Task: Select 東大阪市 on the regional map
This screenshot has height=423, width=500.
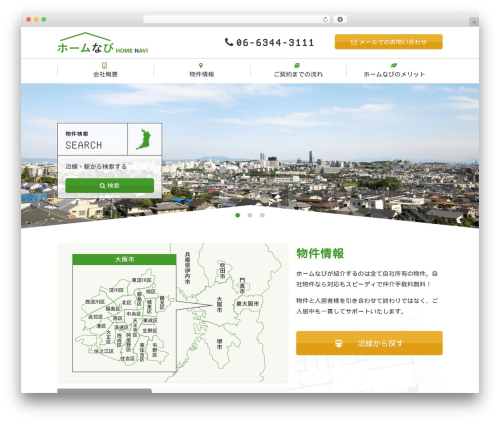Action: click(x=248, y=304)
